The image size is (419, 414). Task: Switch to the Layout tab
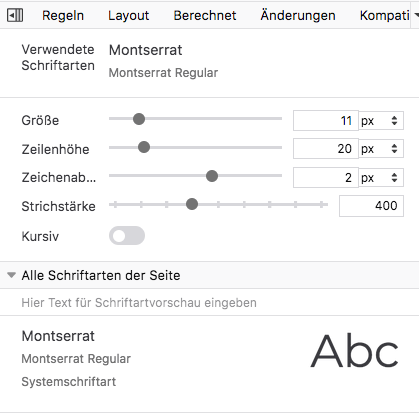pos(128,15)
